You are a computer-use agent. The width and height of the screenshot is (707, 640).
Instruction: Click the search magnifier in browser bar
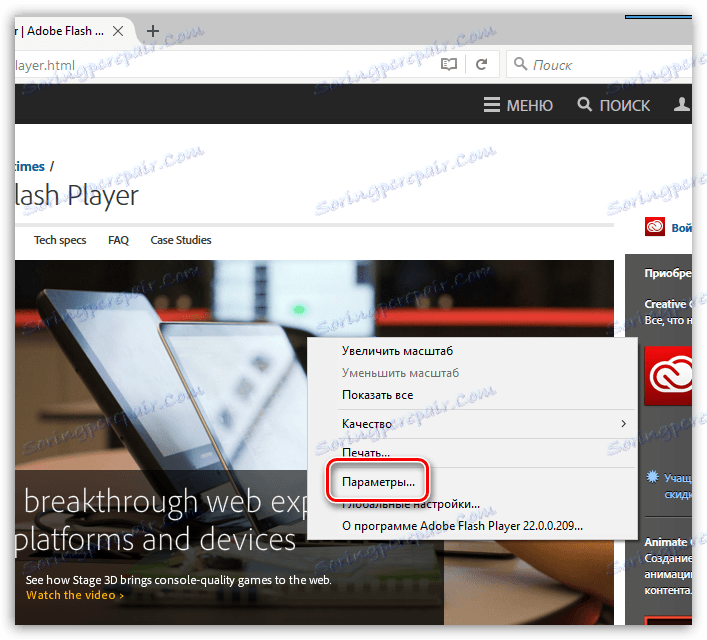pos(520,64)
